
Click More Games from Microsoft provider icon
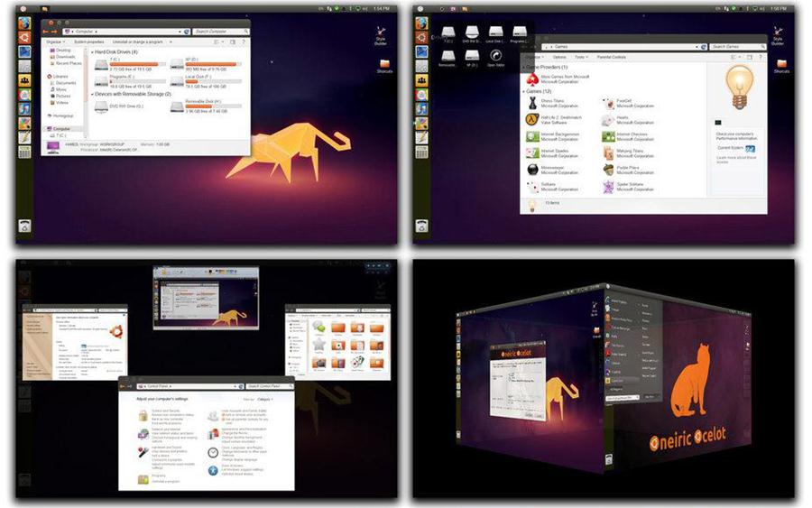coord(533,79)
